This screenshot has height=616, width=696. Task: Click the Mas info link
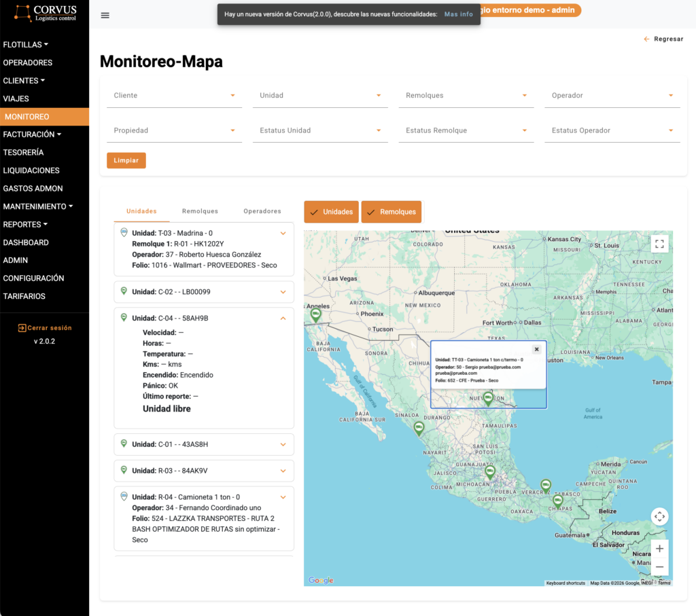(x=459, y=14)
